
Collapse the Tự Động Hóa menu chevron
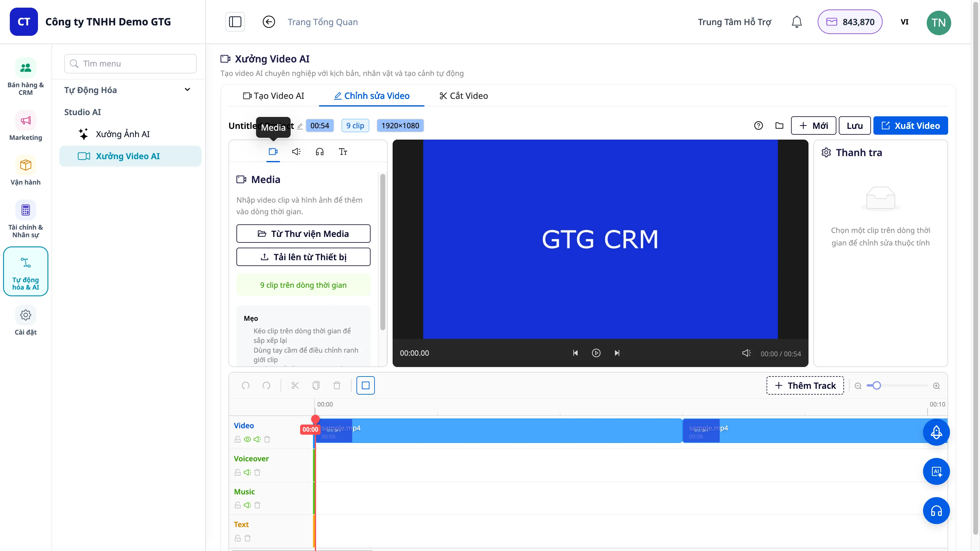pyautogui.click(x=187, y=90)
